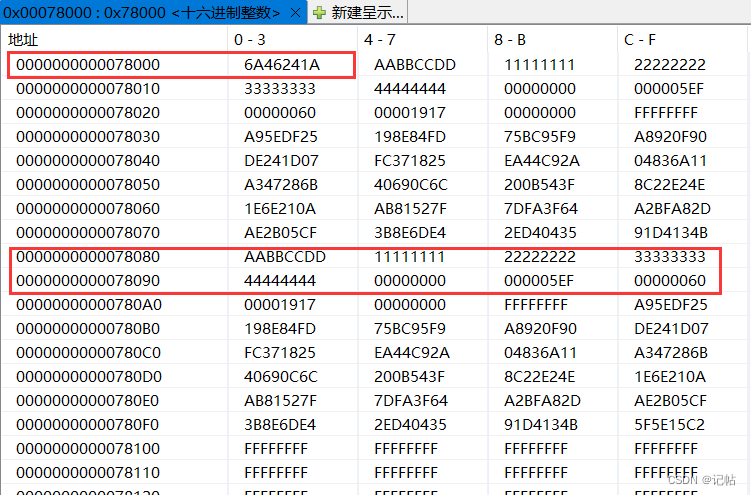Select cell 00001917 in row 078020

[x=410, y=112]
